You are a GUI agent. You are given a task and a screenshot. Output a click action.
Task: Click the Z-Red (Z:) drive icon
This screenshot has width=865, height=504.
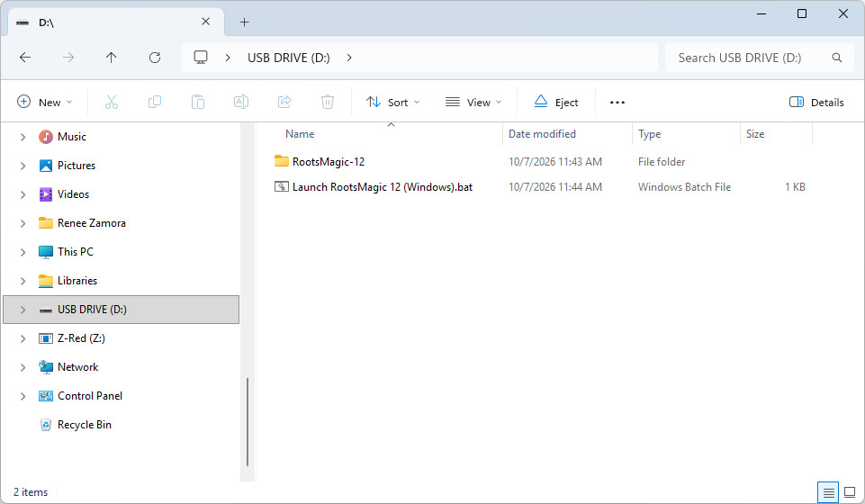pos(46,338)
